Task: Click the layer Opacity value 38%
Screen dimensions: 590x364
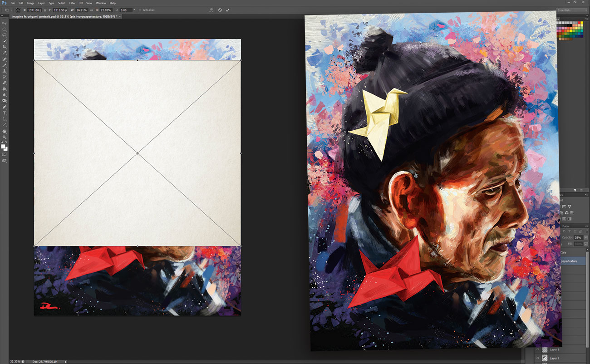Action: [x=578, y=237]
